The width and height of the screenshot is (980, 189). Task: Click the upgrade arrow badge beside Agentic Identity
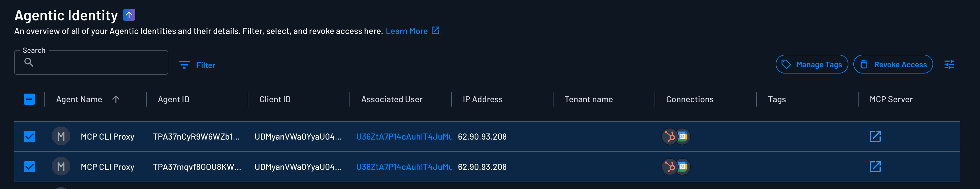pos(129,15)
